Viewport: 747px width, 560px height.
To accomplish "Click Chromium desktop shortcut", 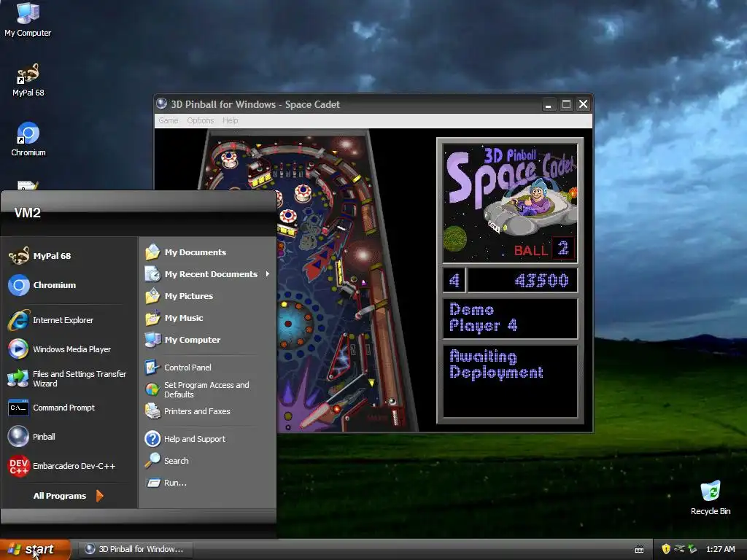I will [x=28, y=139].
